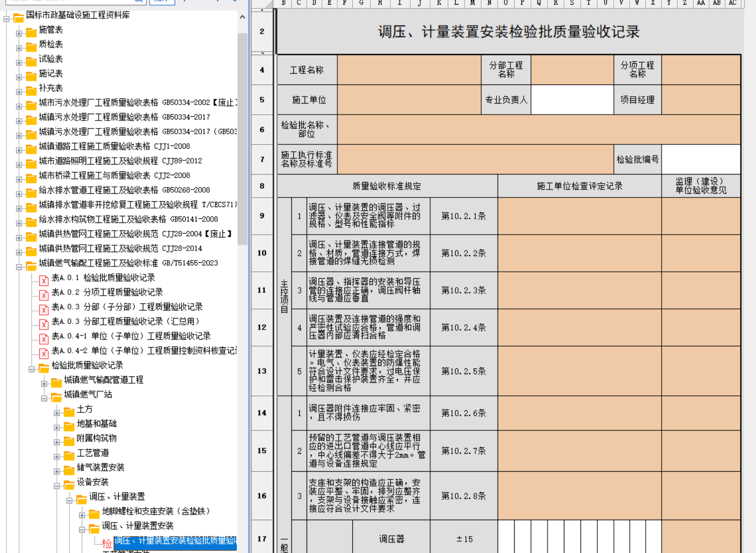756x553 pixels.
Task: Click the white cell beside 检验批编号
Action: pos(701,159)
